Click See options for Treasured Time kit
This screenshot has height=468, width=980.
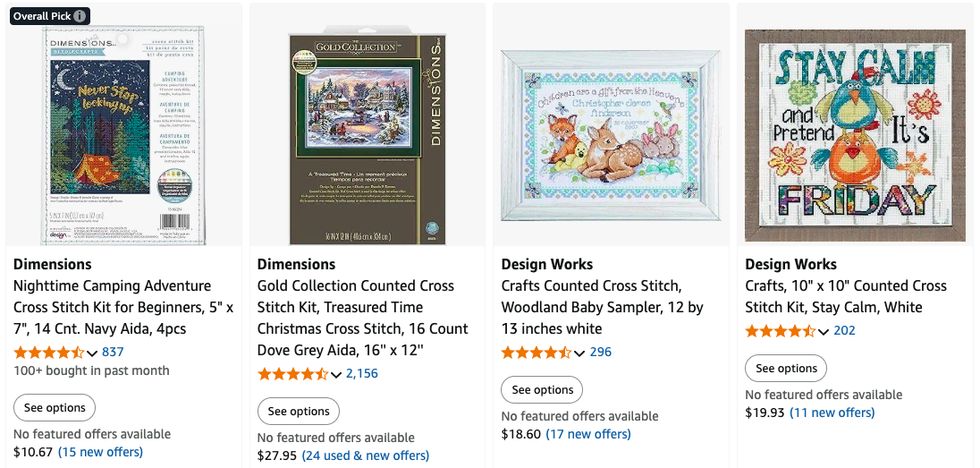point(299,412)
